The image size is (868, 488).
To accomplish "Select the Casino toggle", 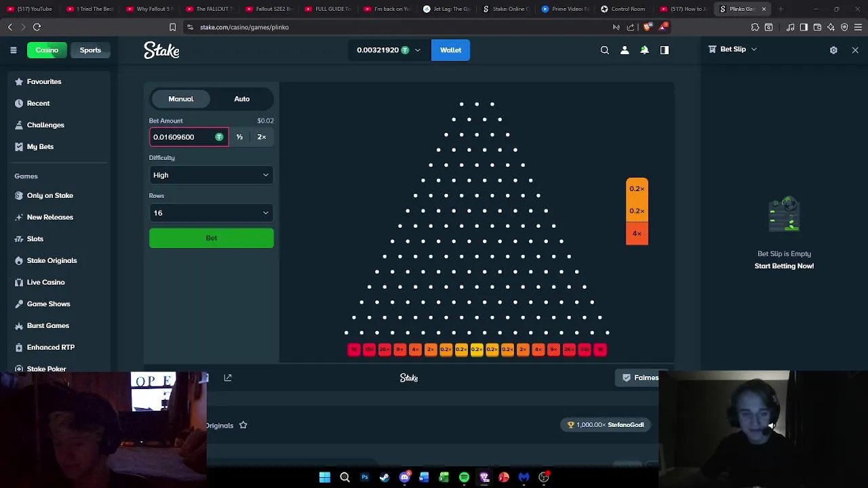I will [x=47, y=50].
